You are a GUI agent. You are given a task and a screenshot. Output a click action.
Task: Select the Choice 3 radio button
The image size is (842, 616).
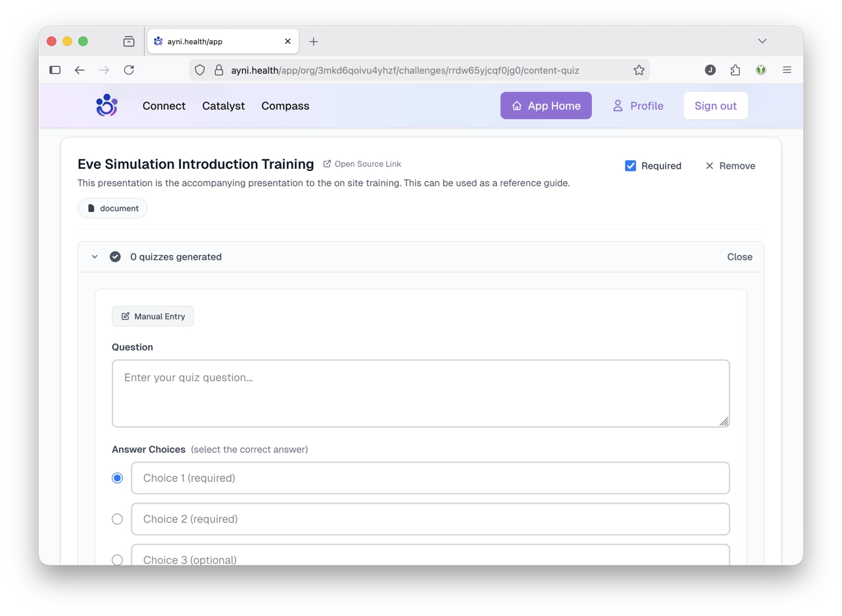[117, 559]
